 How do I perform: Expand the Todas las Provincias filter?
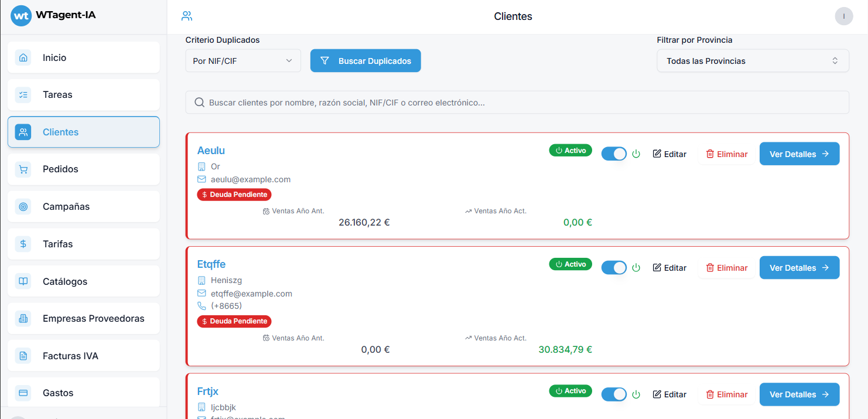(753, 61)
